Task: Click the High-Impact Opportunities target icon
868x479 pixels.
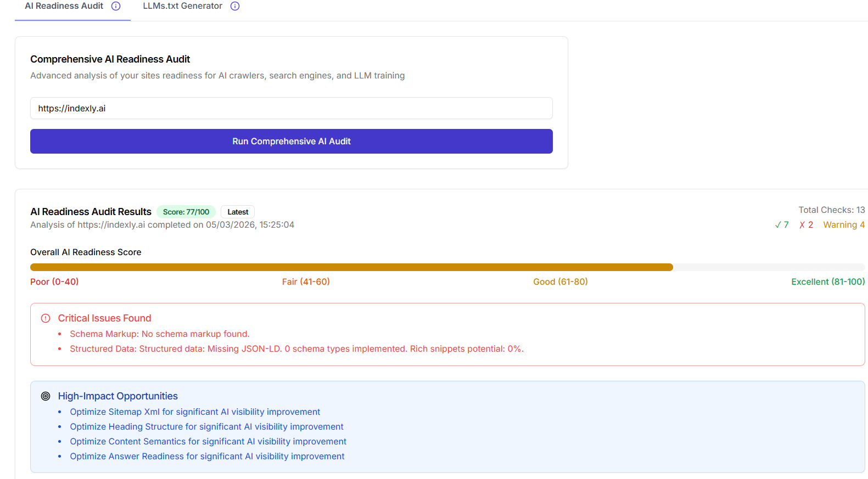Action: pos(46,396)
